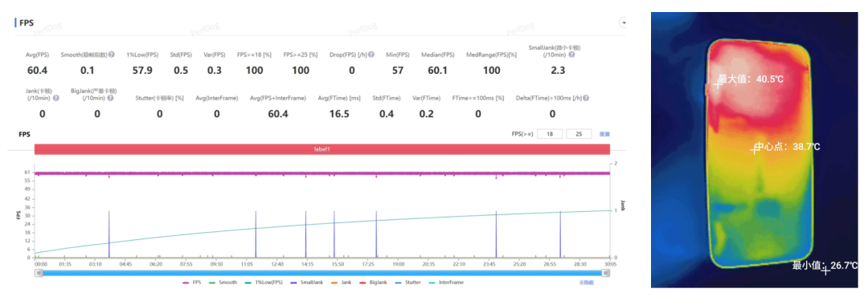Open help icon beside Jank (/10min)
Image resolution: width=868 pixels, height=297 pixels.
point(56,98)
